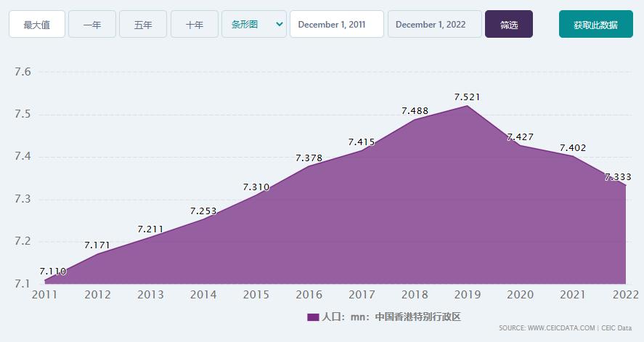Screen dimensions: 644x342
Task: Click the 获取此数据 button
Action: (x=596, y=24)
